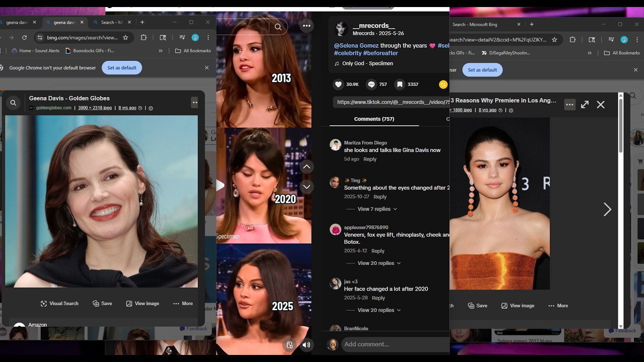644x362 pixels.
Task: Open extensions icon in right Chrome window
Action: [x=573, y=39]
